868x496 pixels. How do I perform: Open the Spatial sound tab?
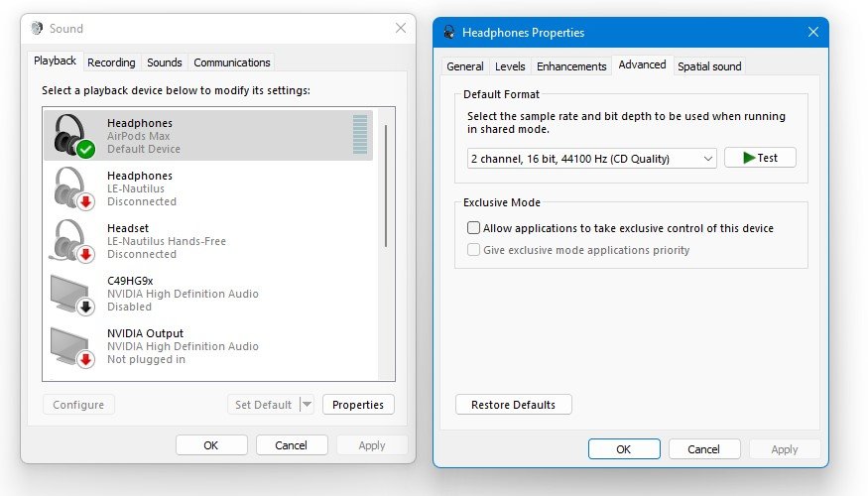(x=709, y=66)
